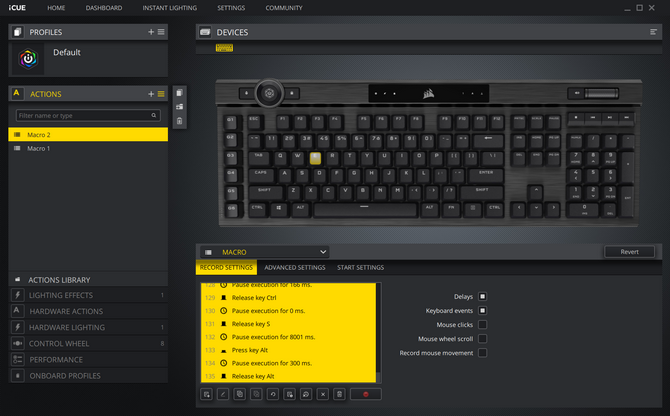
Task: Click the volume roller on the keyboard
Action: (601, 93)
